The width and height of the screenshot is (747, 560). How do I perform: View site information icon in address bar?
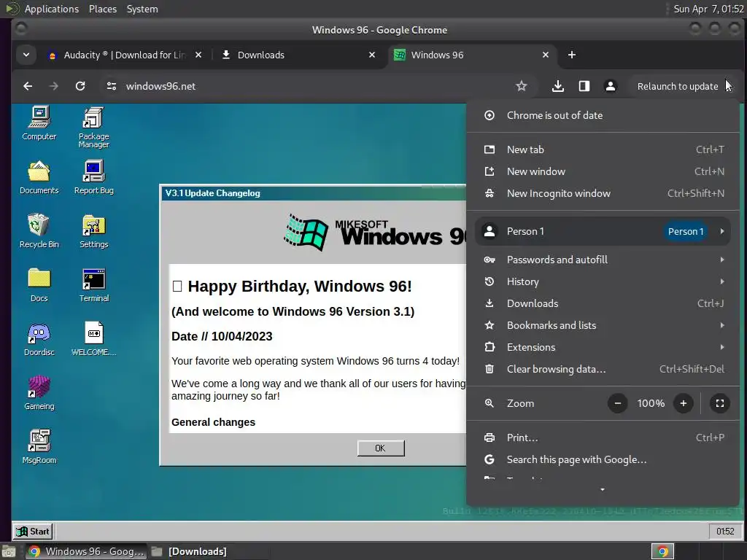(112, 86)
